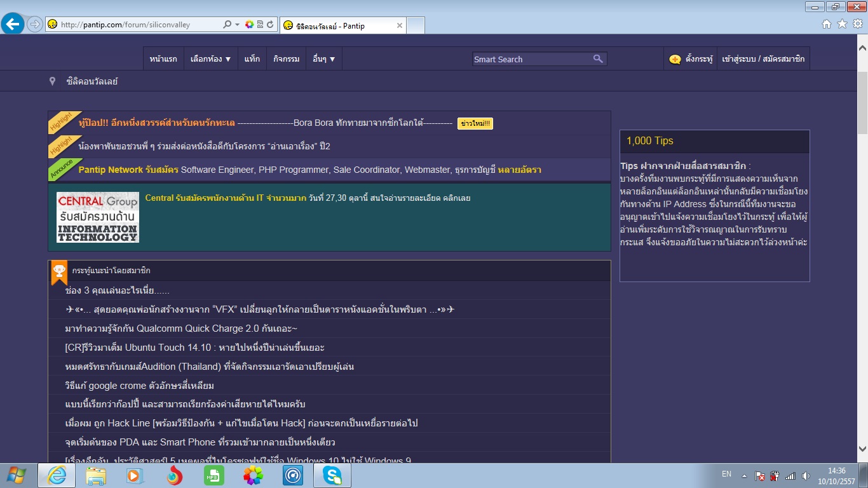This screenshot has width=868, height=488.
Task: Toggle Compatibility View icon in address bar
Action: point(260,25)
